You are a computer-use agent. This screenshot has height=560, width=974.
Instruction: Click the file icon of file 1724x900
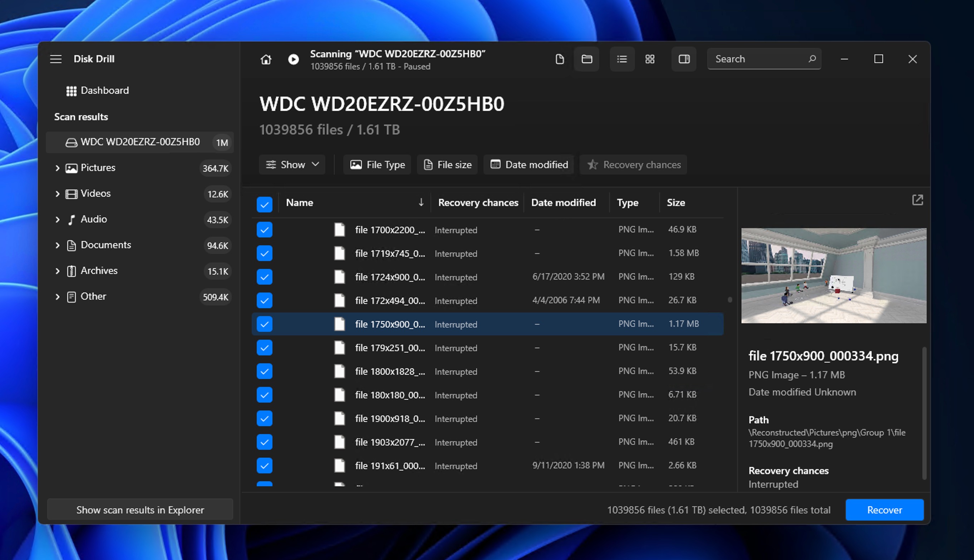[339, 277]
